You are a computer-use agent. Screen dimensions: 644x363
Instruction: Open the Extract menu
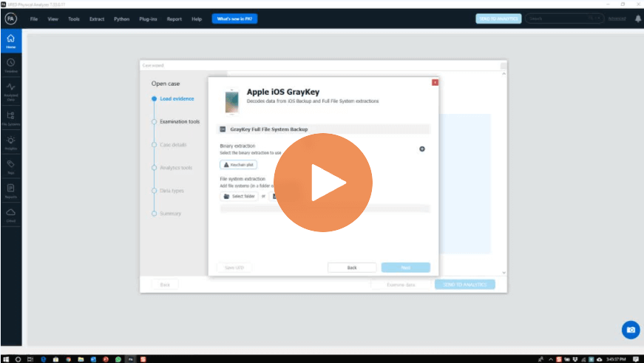point(97,18)
